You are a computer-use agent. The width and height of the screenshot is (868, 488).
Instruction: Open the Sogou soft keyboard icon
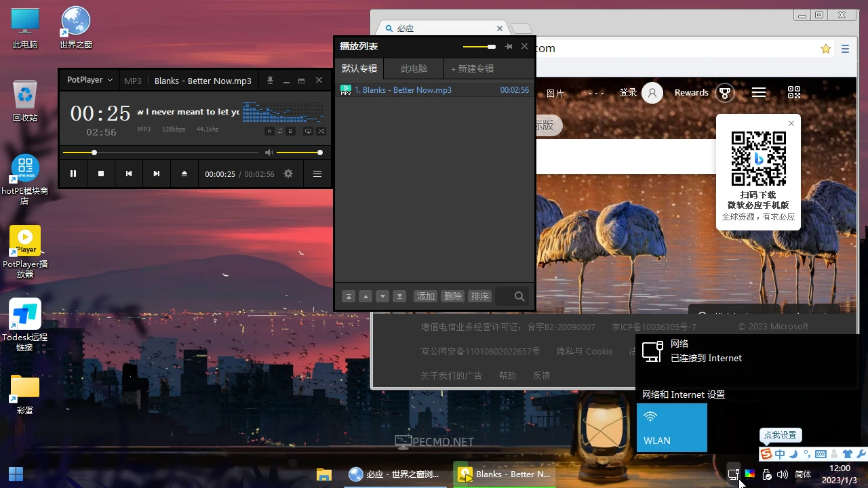pos(821,454)
